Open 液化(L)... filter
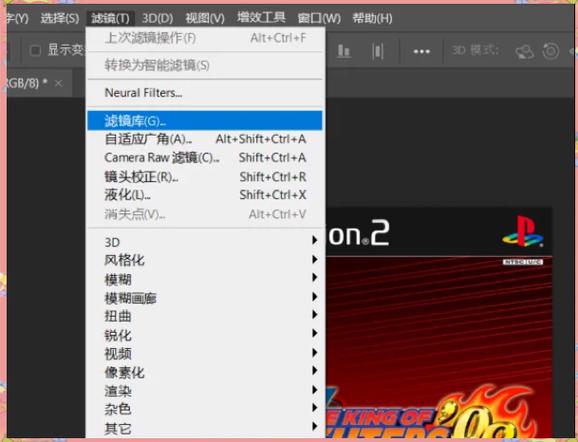Screen dimensions: 578x442 [205, 195]
